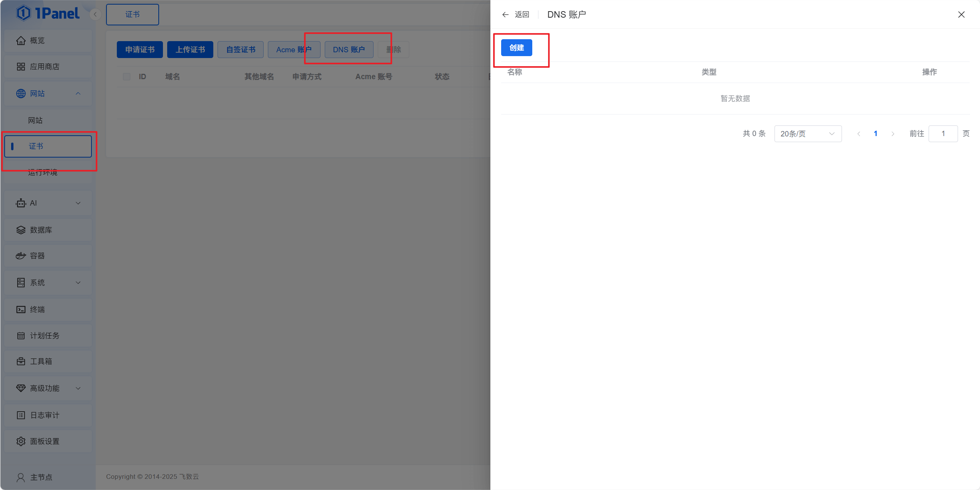Open the calendar icon for 计划任务
The width and height of the screenshot is (980, 490).
coord(21,336)
